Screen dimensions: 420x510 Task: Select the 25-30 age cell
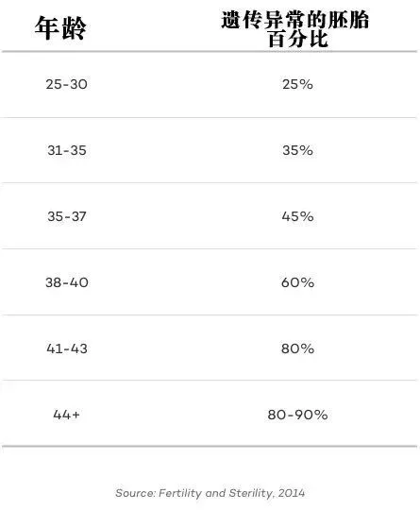click(66, 85)
